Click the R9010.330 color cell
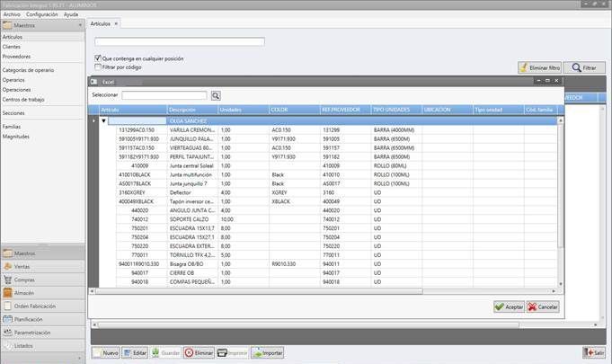This screenshot has width=612, height=364. click(295, 264)
